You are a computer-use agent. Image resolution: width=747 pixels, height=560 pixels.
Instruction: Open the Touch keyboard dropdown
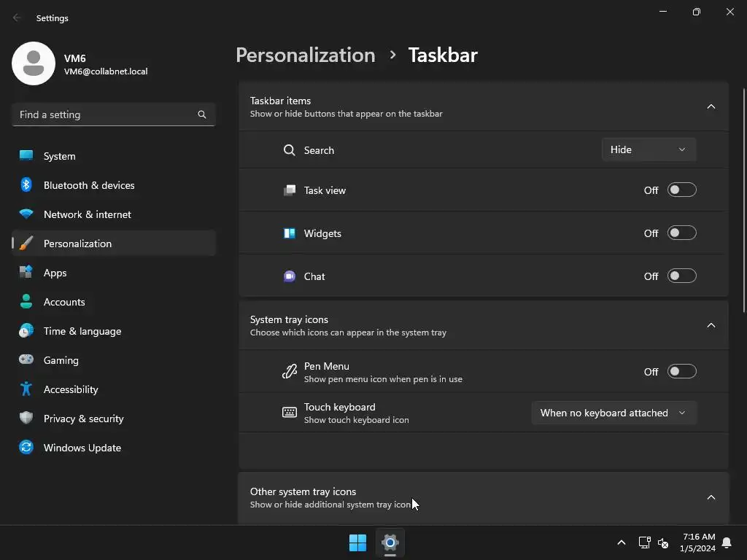(x=614, y=413)
